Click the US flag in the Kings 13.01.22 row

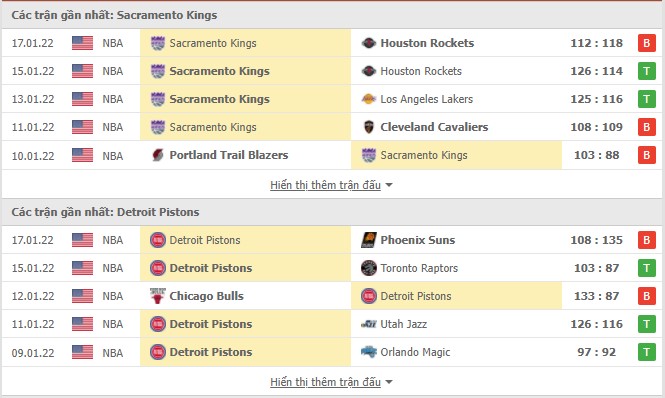point(82,99)
